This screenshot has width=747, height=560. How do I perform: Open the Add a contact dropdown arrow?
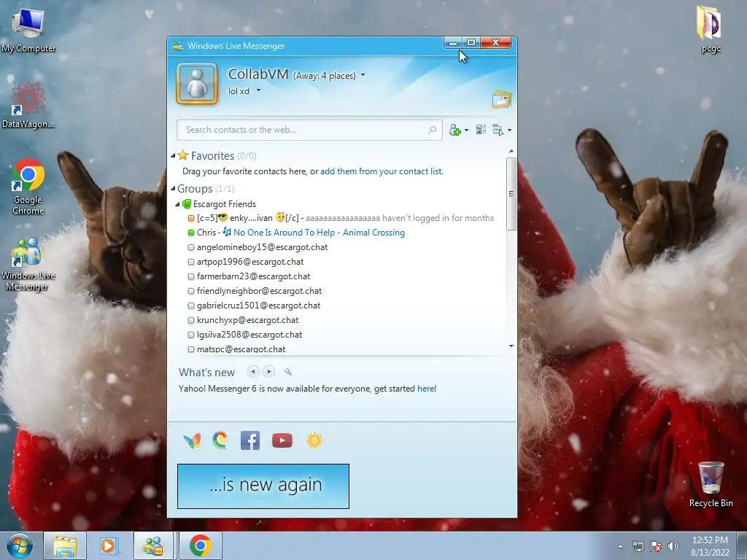(x=466, y=130)
